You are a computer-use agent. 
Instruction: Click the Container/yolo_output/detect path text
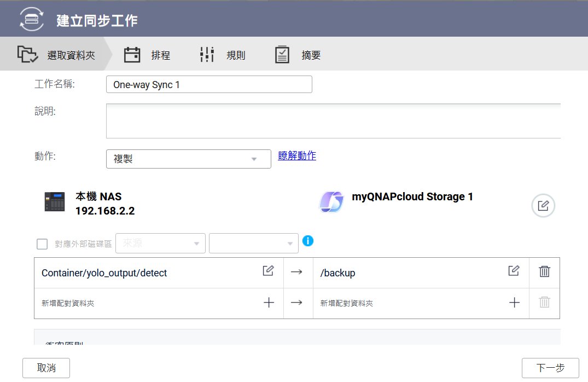[104, 273]
